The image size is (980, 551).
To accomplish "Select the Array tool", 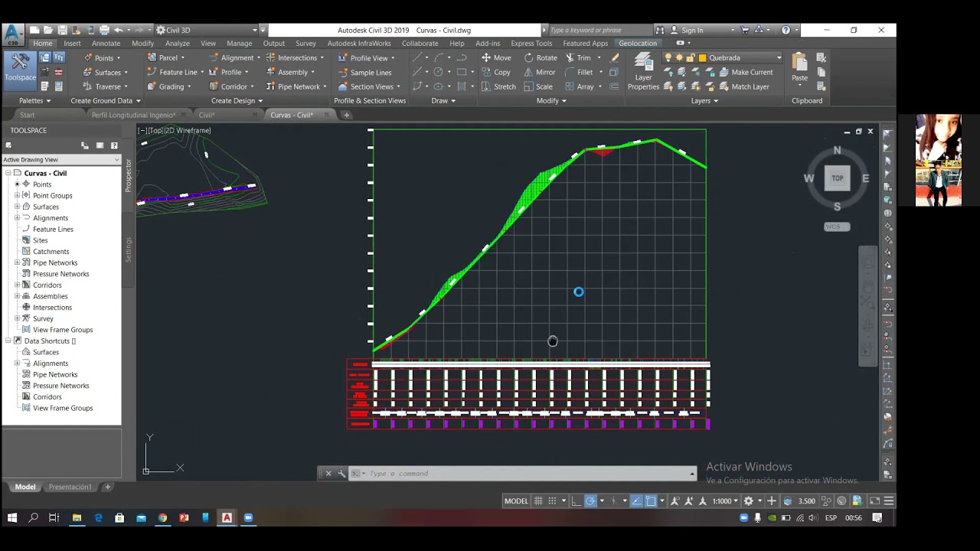I will (580, 86).
